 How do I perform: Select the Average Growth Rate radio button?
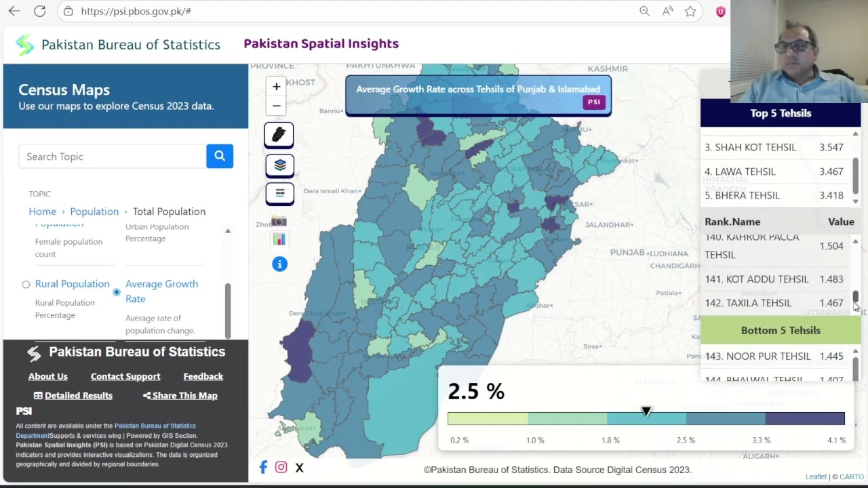[x=117, y=292]
